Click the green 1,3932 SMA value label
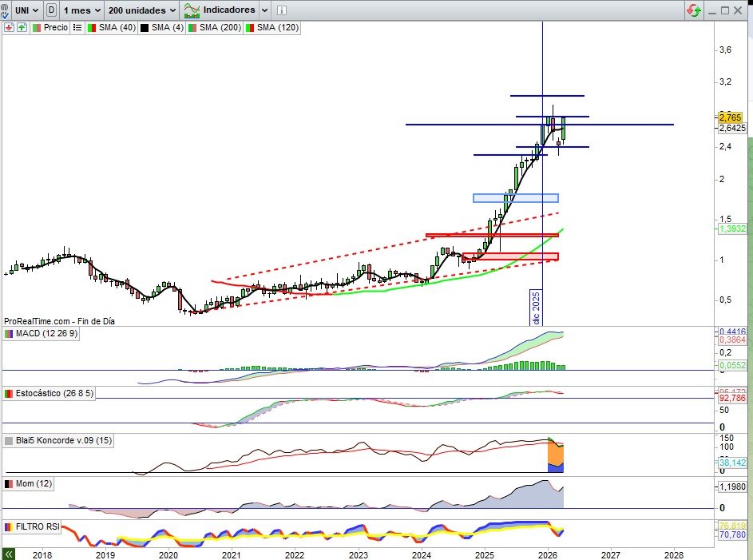Viewport: 753px width, 560px height. [x=732, y=228]
